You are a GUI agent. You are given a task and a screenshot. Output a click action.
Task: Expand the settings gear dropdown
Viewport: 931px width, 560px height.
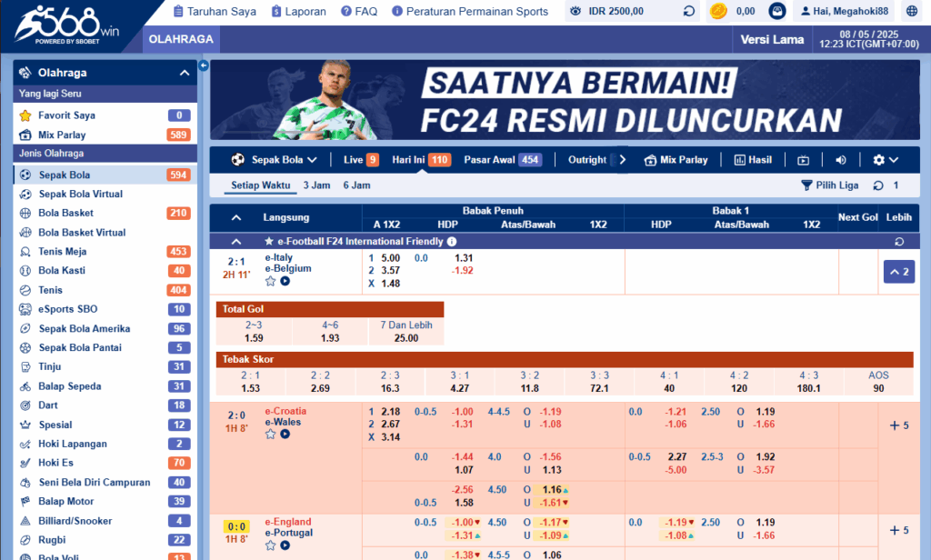[885, 160]
